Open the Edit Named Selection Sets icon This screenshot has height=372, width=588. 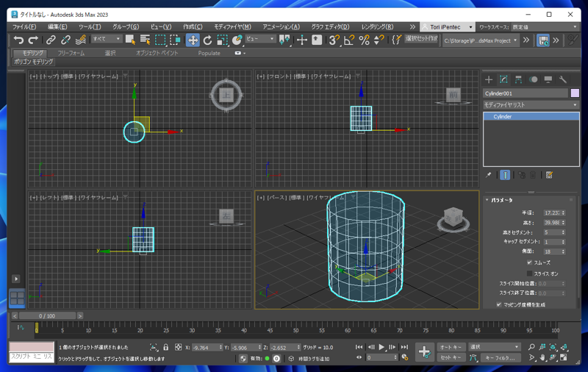396,40
